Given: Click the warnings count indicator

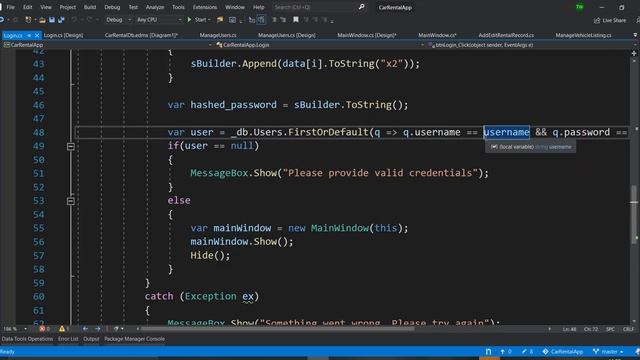Looking at the screenshot, I should (64, 329).
